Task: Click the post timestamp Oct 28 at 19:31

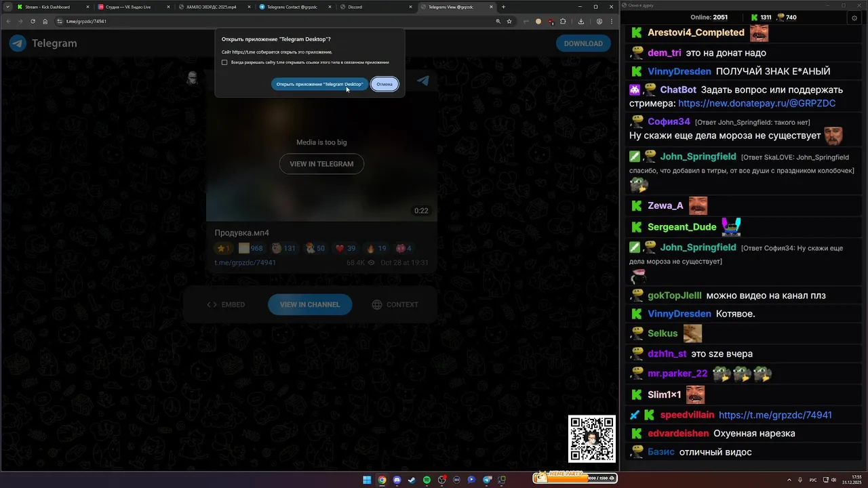Action: coord(404,262)
